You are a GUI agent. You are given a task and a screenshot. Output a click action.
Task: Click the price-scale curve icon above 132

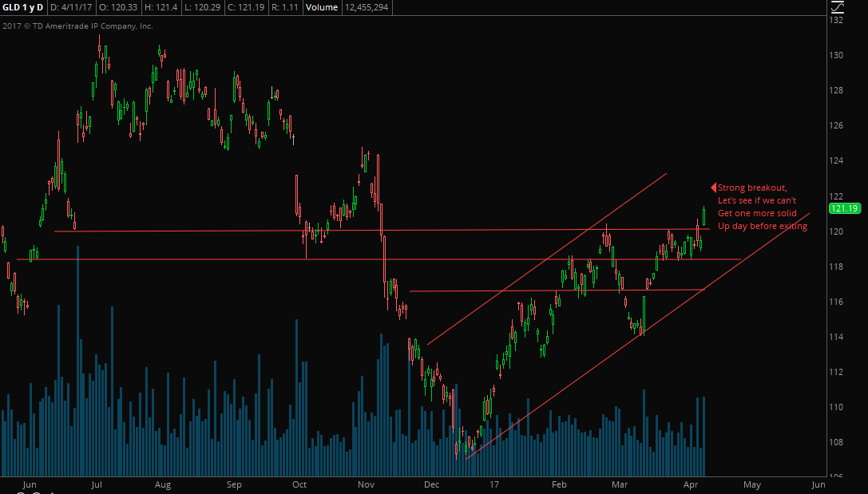click(x=837, y=7)
